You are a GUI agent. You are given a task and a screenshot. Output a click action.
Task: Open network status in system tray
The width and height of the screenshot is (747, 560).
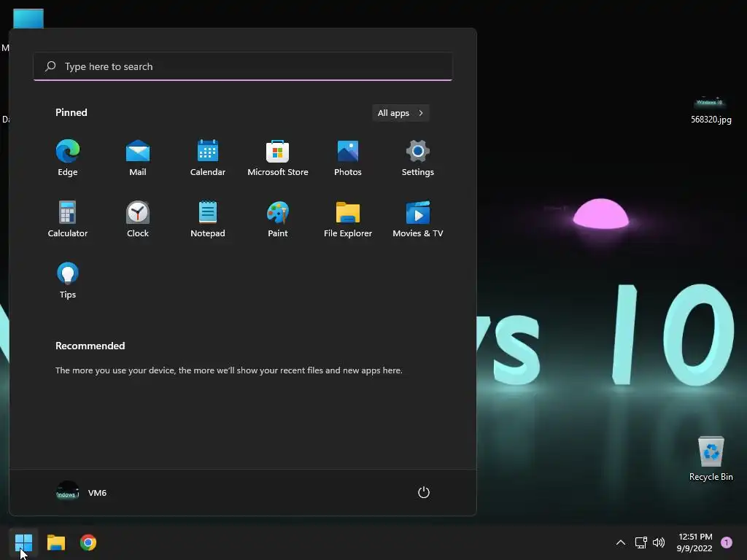640,542
